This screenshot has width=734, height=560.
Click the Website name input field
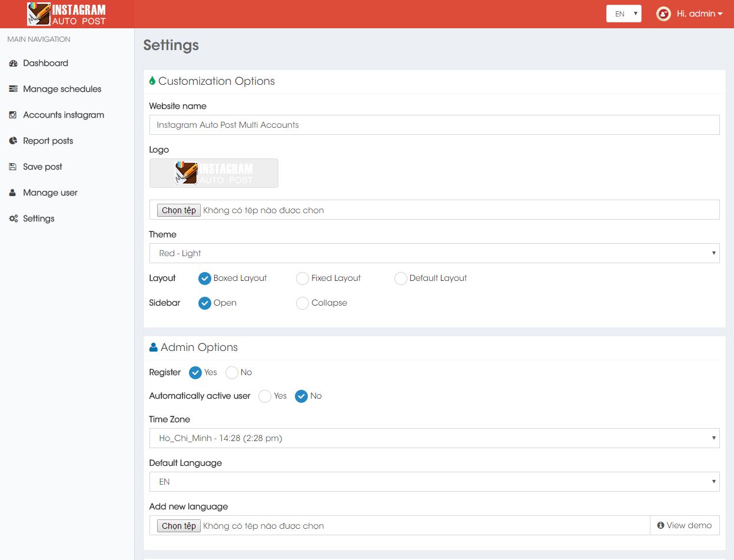[434, 125]
